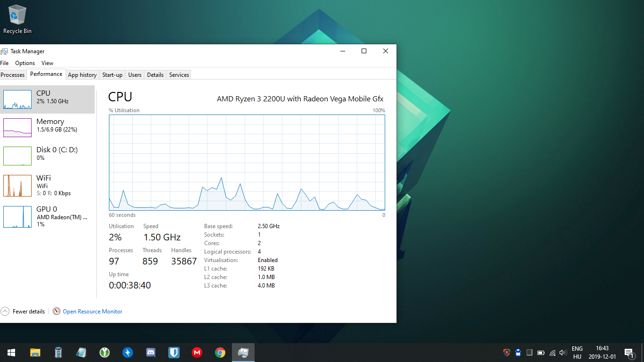This screenshot has height=362, width=644.
Task: Select Disk 0 (C: D:) in sidebar
Action: 47,156
